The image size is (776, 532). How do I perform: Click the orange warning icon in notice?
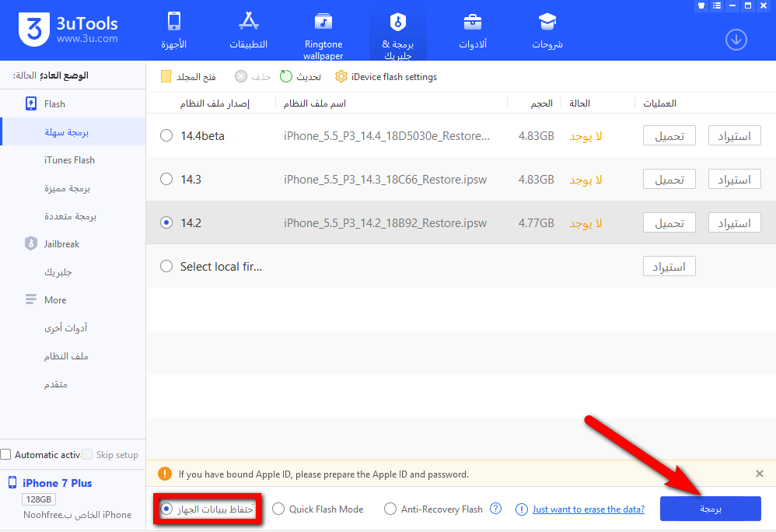tap(165, 474)
